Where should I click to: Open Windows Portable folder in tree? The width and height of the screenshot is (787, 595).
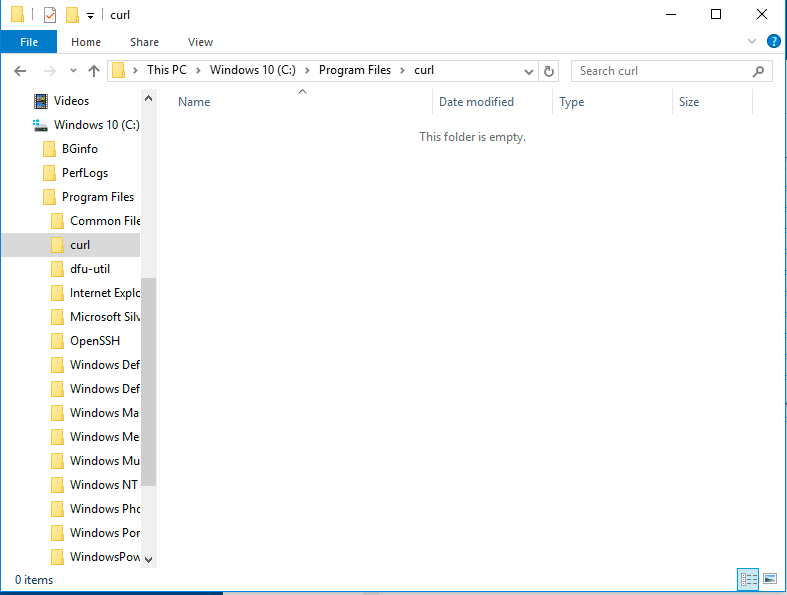(104, 533)
